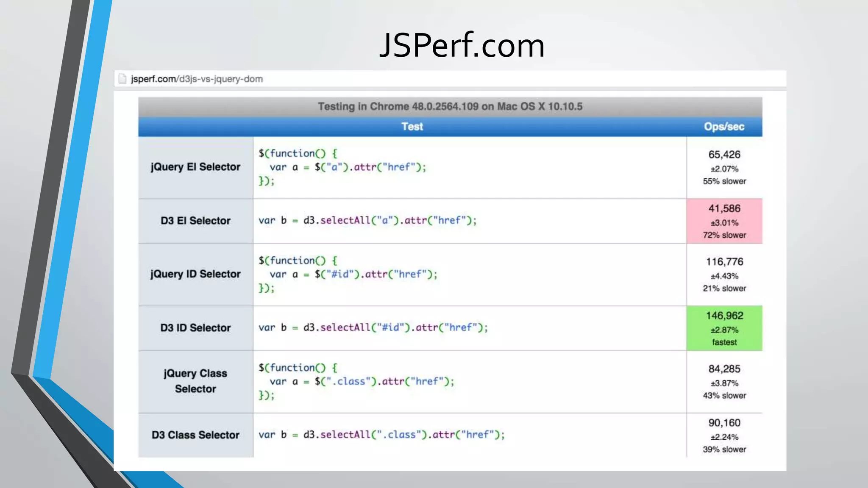Click the ±3.01% margin in red cell
868x488 pixels.
click(x=724, y=223)
